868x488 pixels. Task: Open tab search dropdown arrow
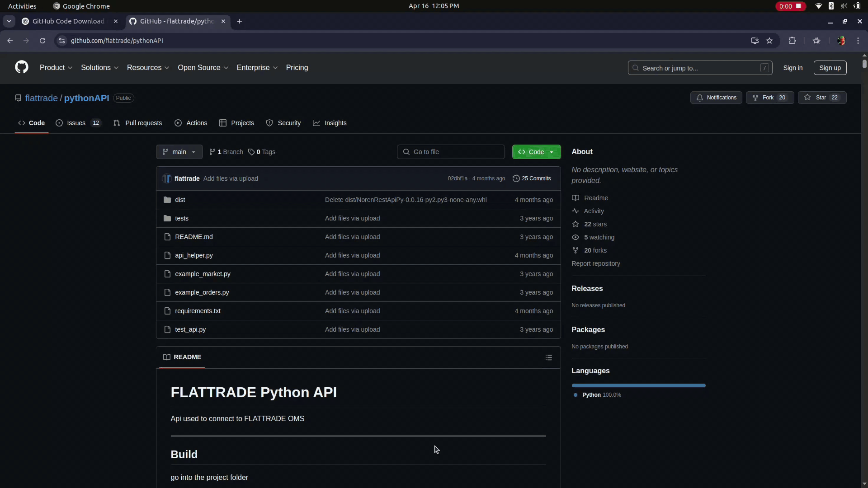(9, 21)
